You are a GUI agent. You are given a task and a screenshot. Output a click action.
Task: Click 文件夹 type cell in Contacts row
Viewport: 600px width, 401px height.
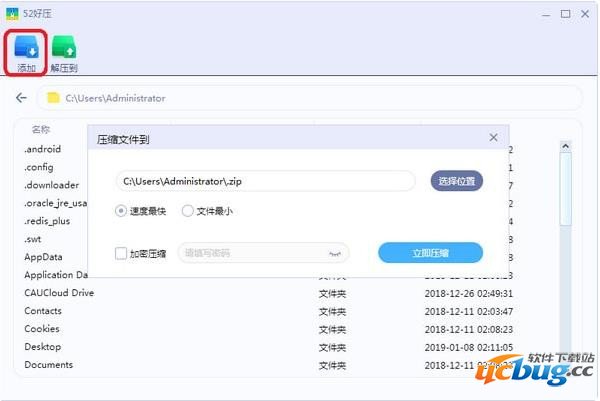(332, 311)
